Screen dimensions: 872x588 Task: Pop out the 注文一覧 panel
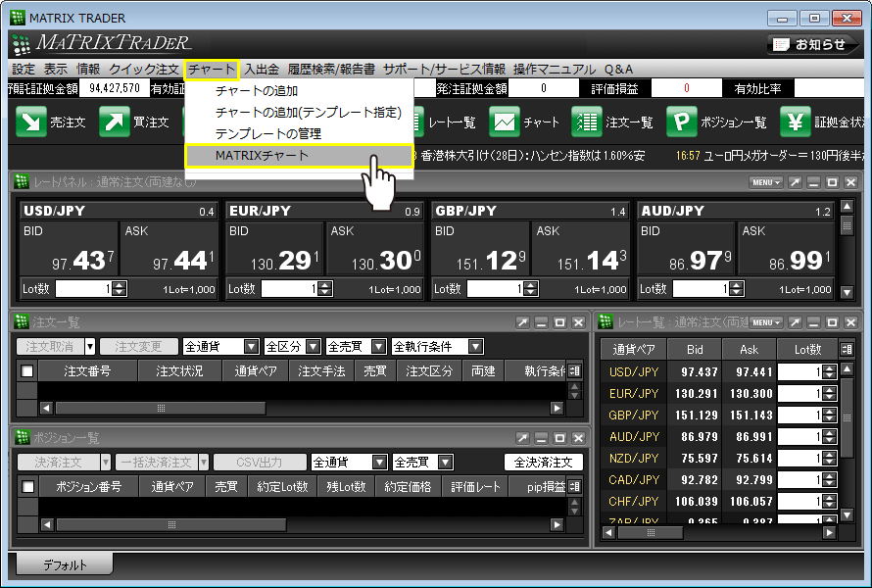click(522, 322)
